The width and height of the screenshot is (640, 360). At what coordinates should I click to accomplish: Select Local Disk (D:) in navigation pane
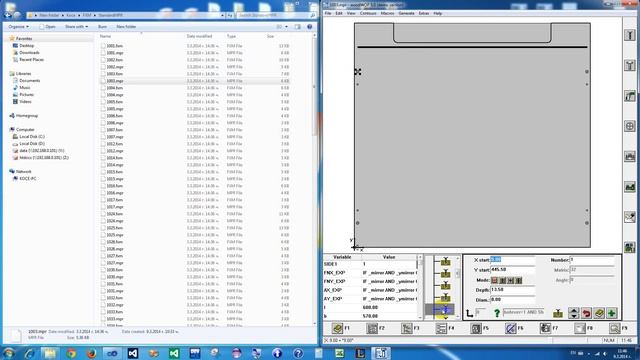tap(32, 144)
